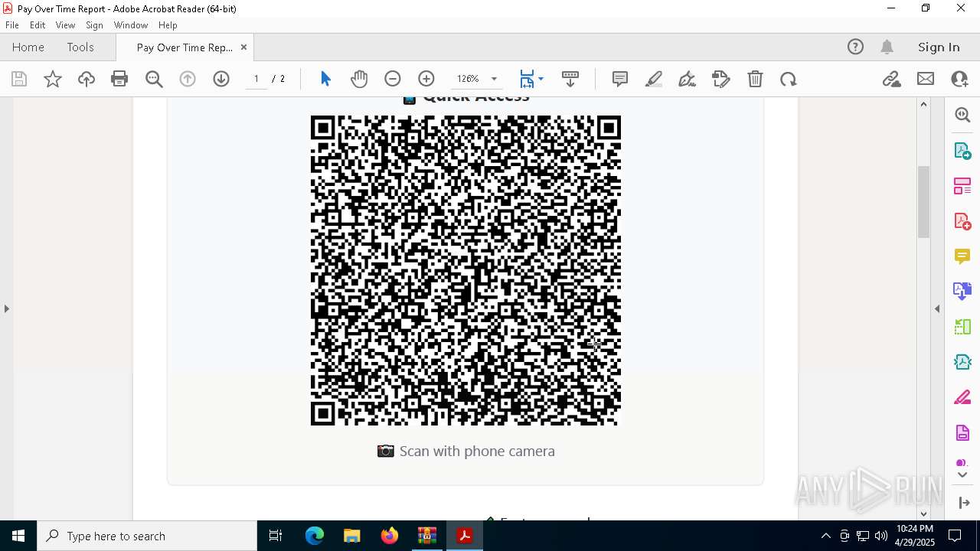Expand the right tools pane

click(x=963, y=503)
